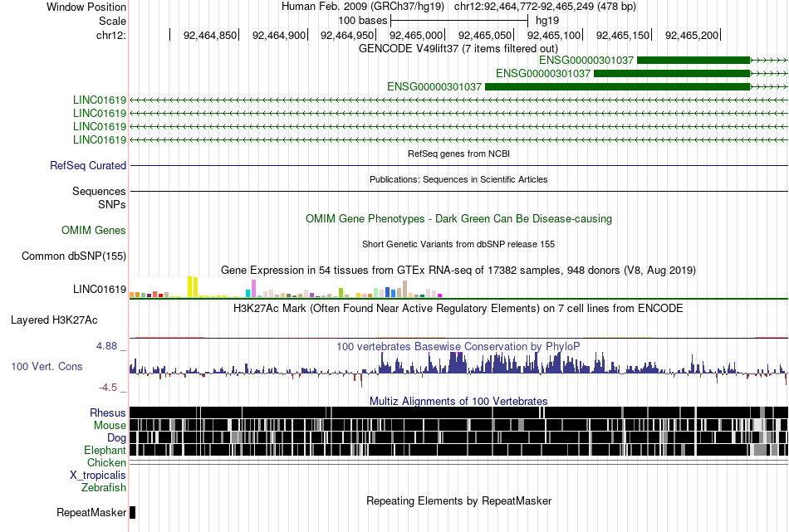Image resolution: width=789 pixels, height=532 pixels.
Task: Open 100 vertebrates Basewise Conservation by PhyloP title
Action: coord(458,346)
